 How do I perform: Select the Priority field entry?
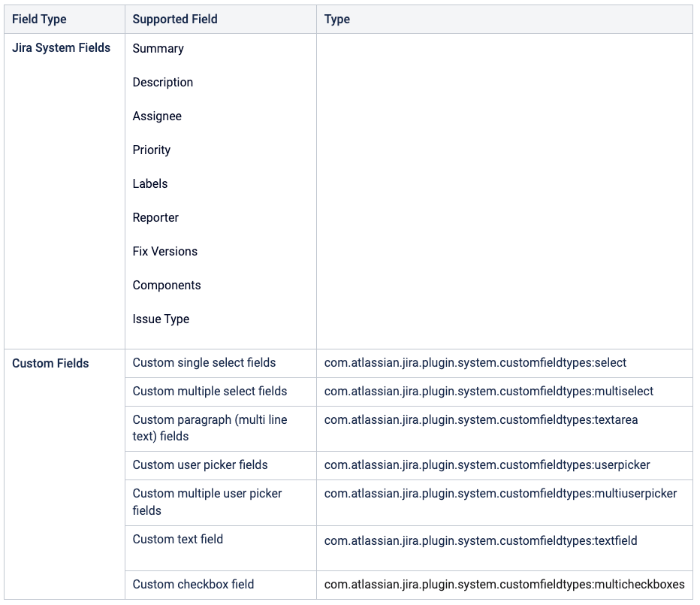pos(151,150)
